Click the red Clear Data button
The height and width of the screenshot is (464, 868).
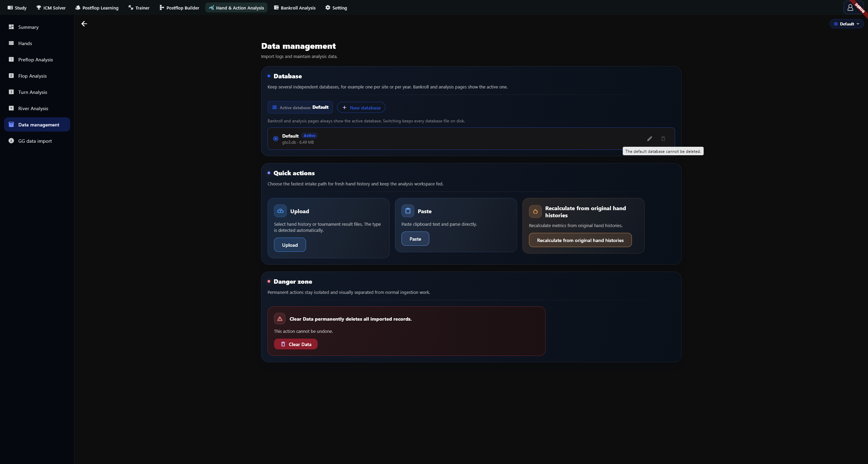[x=296, y=344]
